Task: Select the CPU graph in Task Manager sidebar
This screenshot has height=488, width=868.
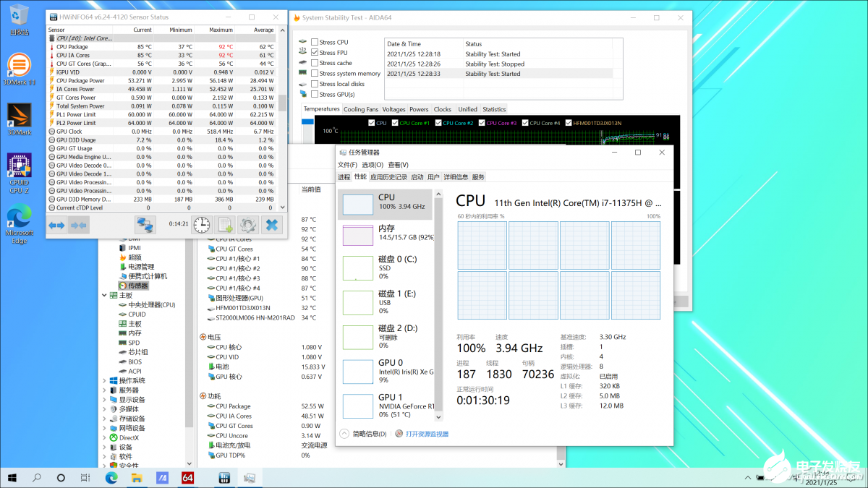Action: point(385,205)
